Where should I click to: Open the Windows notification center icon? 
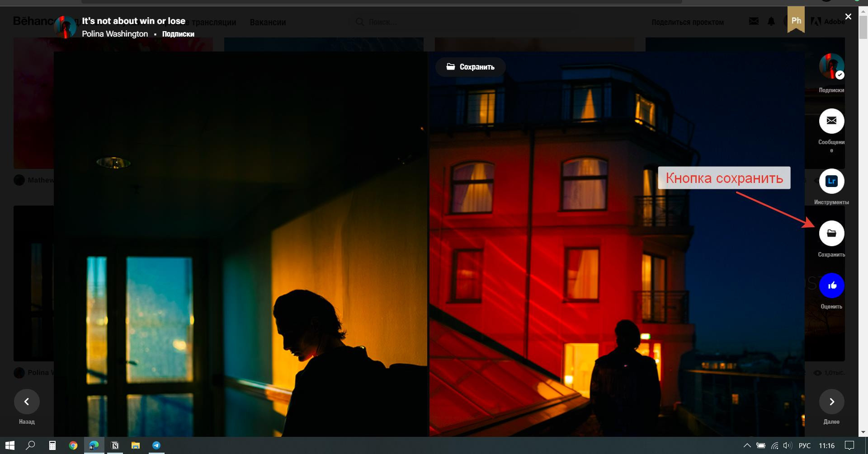(849, 445)
